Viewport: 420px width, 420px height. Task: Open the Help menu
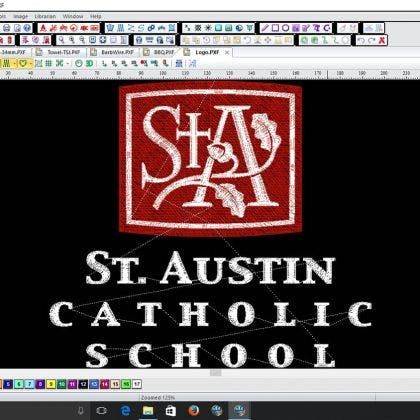(96, 16)
